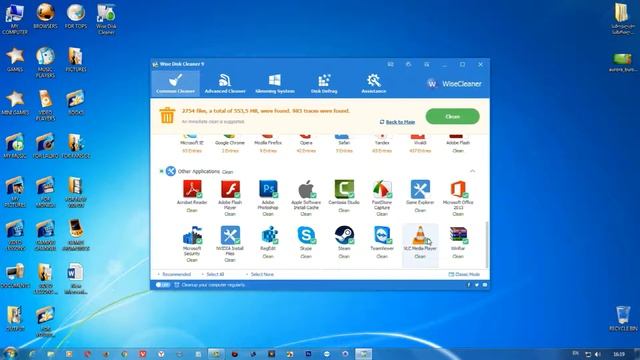Uncheck the Camtasia Studio checkbox

pos(351,196)
